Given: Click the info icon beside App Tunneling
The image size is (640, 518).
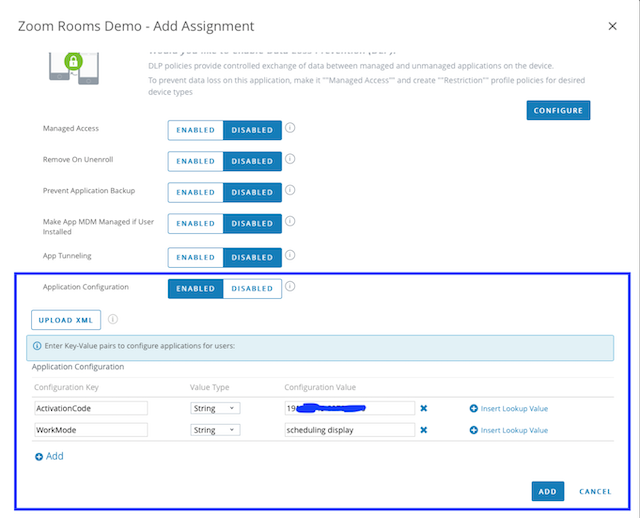Looking at the screenshot, I should click(290, 255).
